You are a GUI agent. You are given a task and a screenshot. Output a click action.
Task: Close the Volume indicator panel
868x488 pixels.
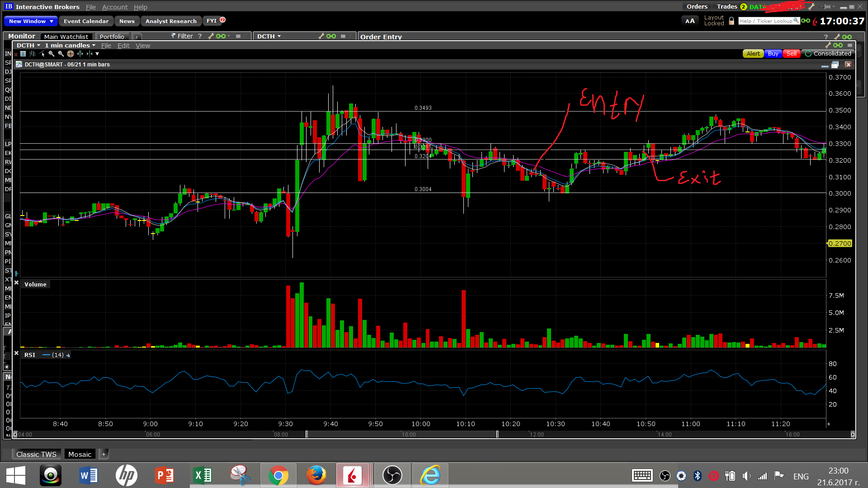click(x=16, y=283)
